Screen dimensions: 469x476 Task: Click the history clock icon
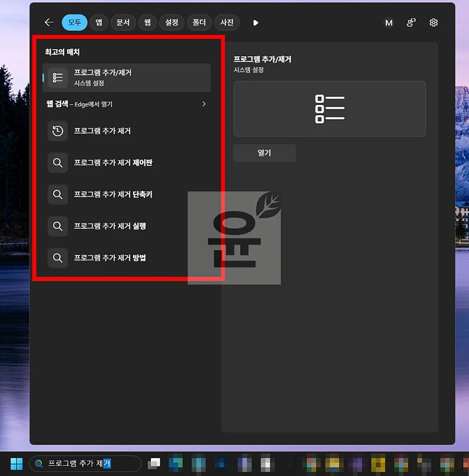pos(58,131)
